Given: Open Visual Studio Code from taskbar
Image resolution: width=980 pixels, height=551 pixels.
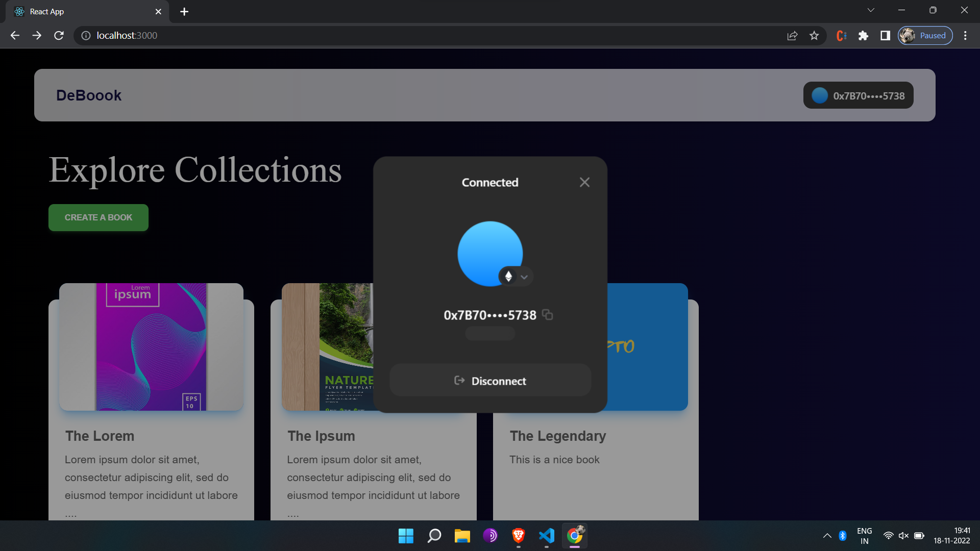Looking at the screenshot, I should (x=546, y=536).
